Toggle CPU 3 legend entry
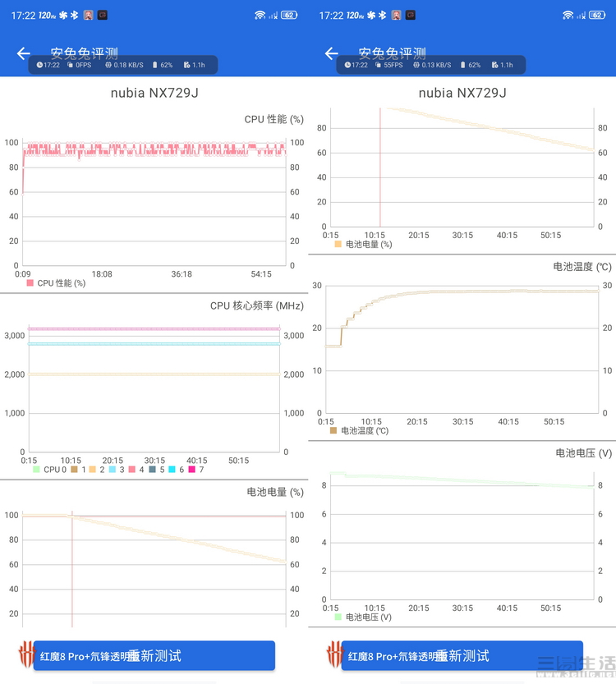 click(x=117, y=470)
